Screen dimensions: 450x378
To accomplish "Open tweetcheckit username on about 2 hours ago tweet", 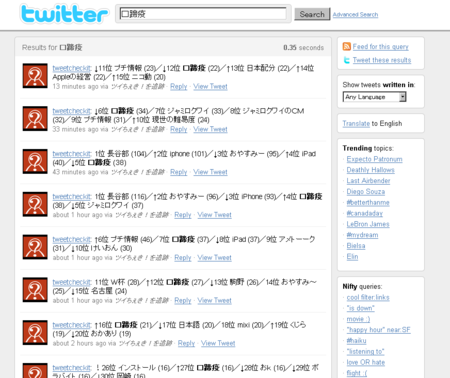I will pos(72,325).
